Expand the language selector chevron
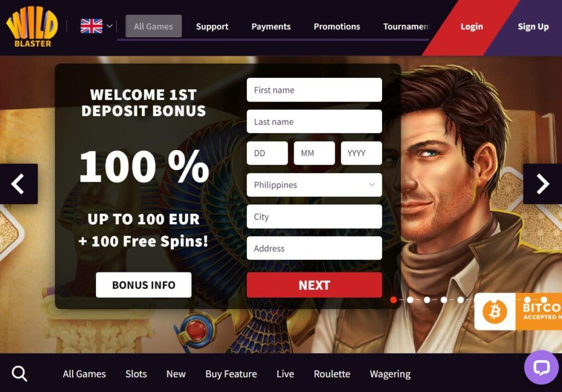The height and width of the screenshot is (392, 562). pyautogui.click(x=110, y=26)
